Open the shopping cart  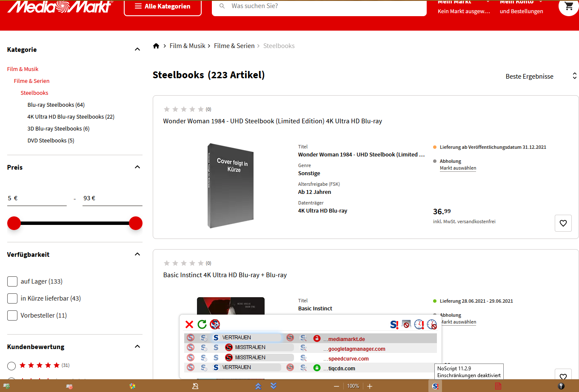[x=569, y=6]
